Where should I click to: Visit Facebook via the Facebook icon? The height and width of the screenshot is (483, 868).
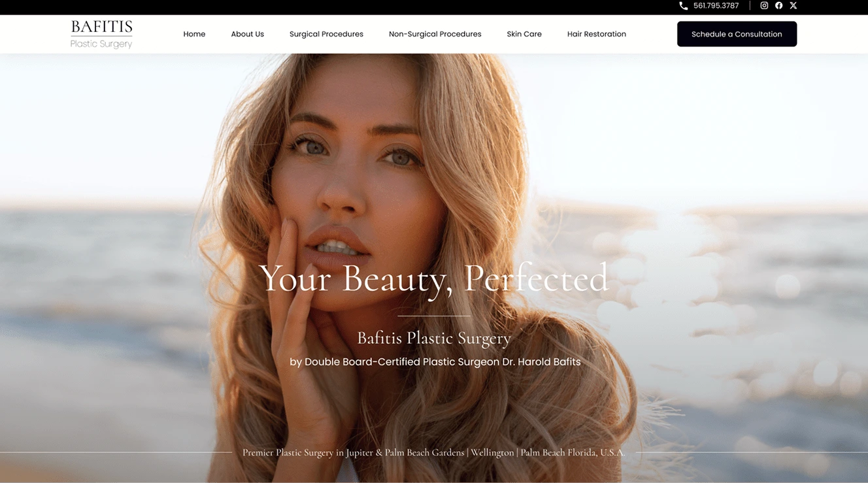[778, 5]
